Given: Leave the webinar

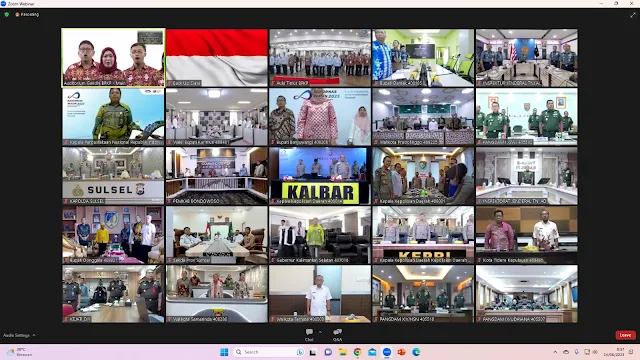Looking at the screenshot, I should click(625, 335).
